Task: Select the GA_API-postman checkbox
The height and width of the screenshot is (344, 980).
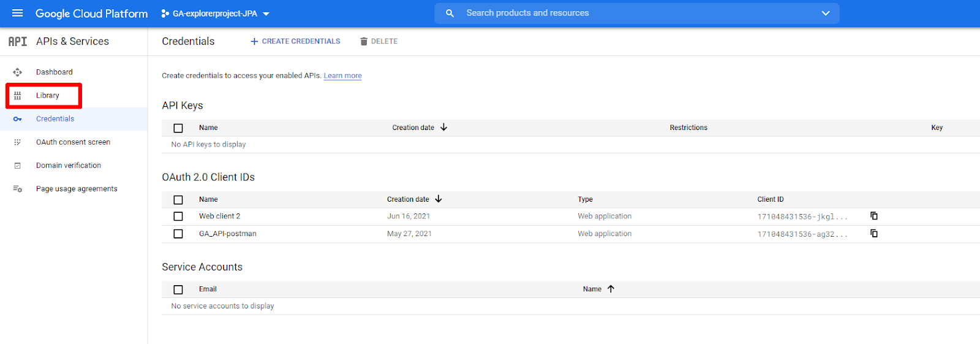Action: [x=178, y=234]
